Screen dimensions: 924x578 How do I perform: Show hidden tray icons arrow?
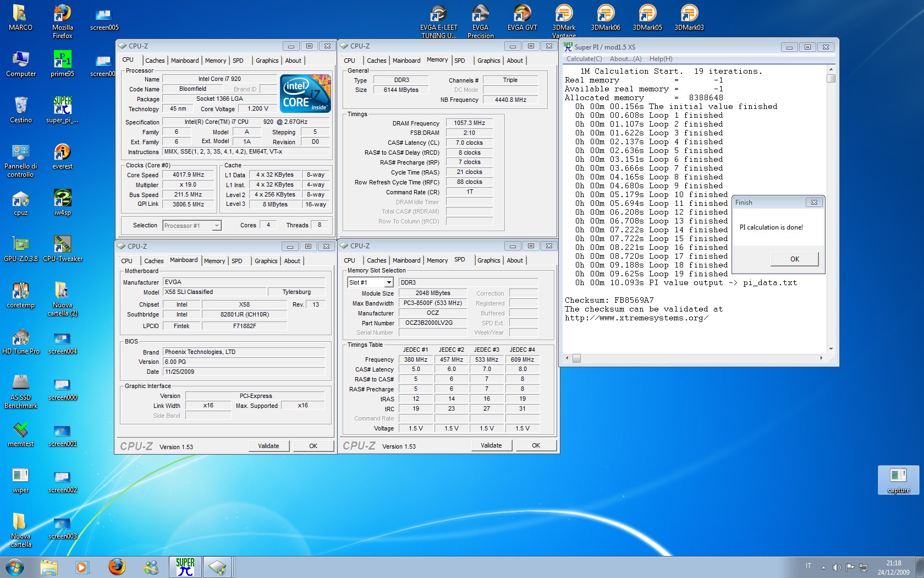[823, 567]
